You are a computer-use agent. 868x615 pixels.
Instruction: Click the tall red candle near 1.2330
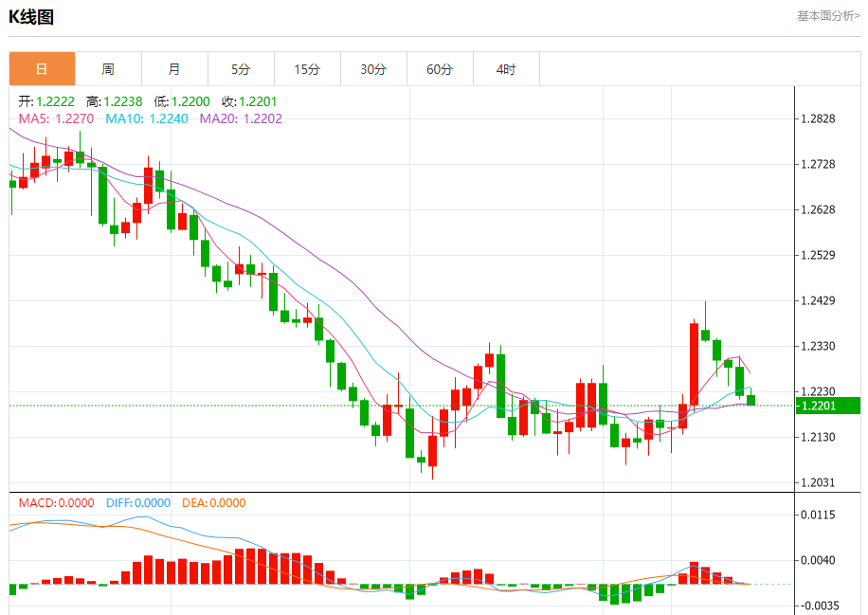[694, 364]
